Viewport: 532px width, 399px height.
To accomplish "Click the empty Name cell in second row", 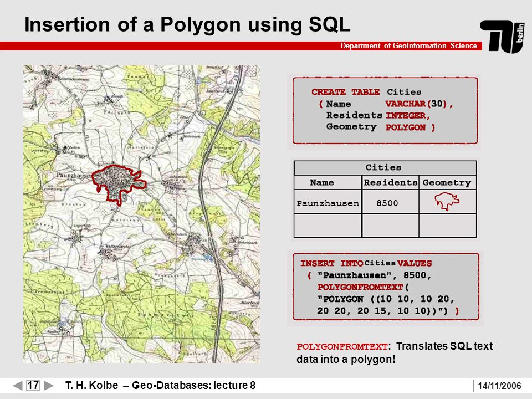I will 328,226.
